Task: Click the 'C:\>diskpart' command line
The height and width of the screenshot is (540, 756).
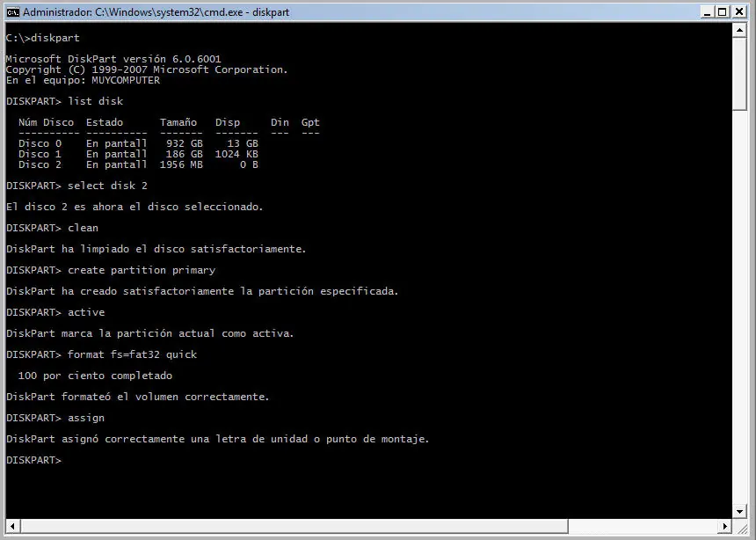Action: click(x=43, y=38)
